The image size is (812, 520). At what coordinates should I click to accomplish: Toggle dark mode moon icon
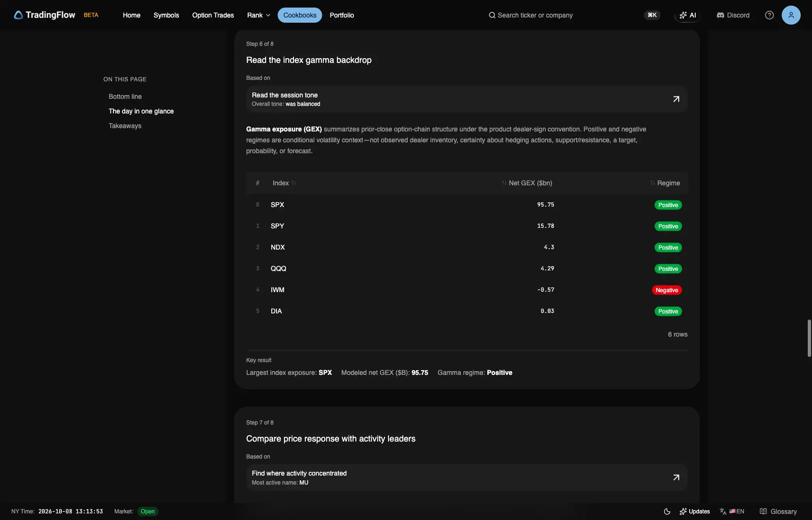point(667,511)
